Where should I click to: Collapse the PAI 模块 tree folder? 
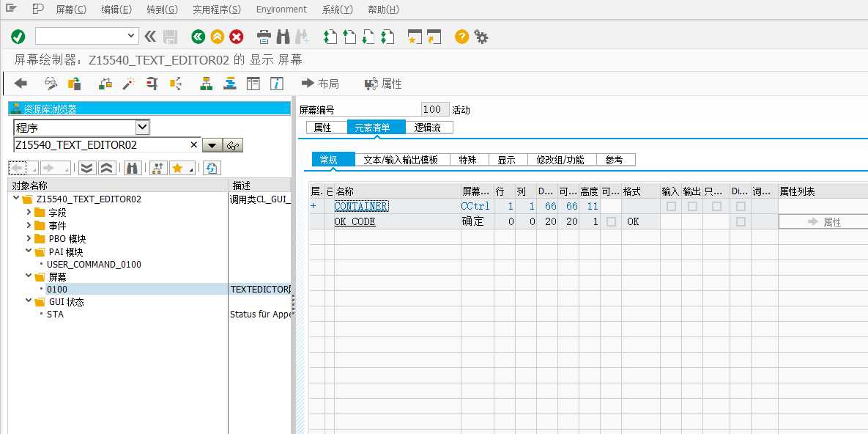[x=29, y=251]
